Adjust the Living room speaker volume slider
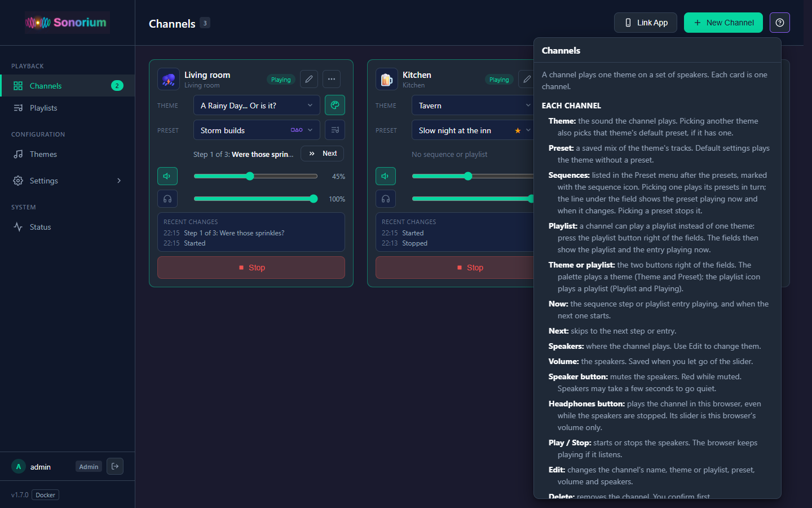 click(x=255, y=176)
